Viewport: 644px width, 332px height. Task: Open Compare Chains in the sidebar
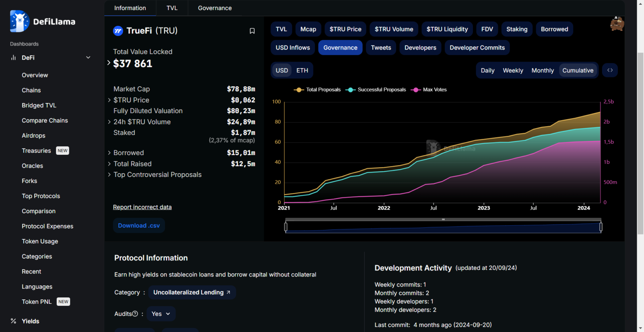point(45,120)
